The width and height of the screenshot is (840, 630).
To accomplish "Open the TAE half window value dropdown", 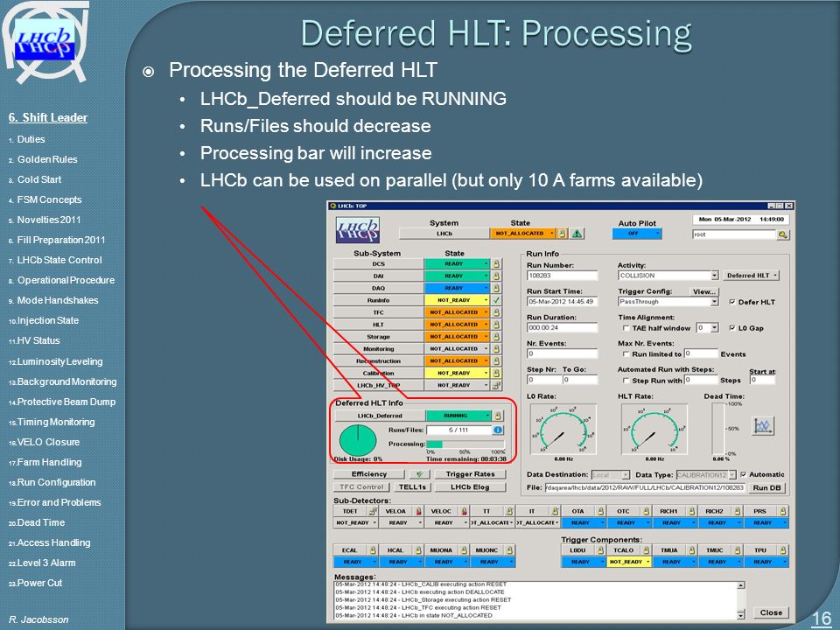I will click(x=714, y=328).
